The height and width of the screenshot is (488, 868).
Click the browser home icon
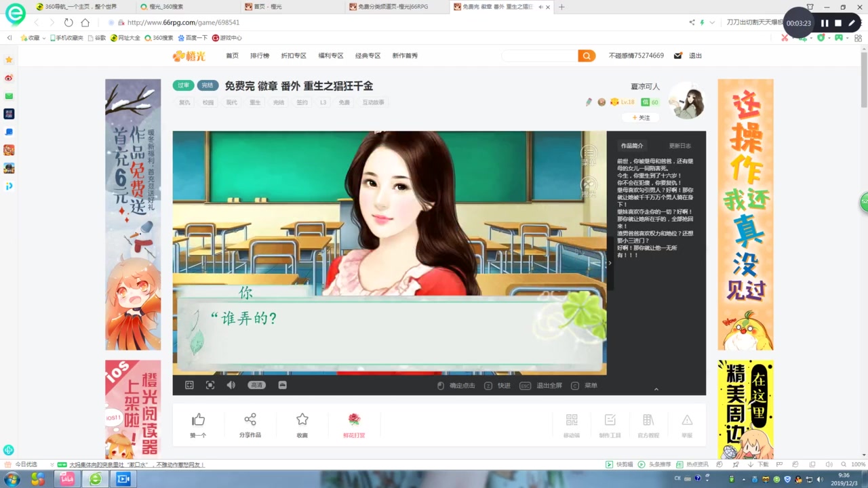85,22
